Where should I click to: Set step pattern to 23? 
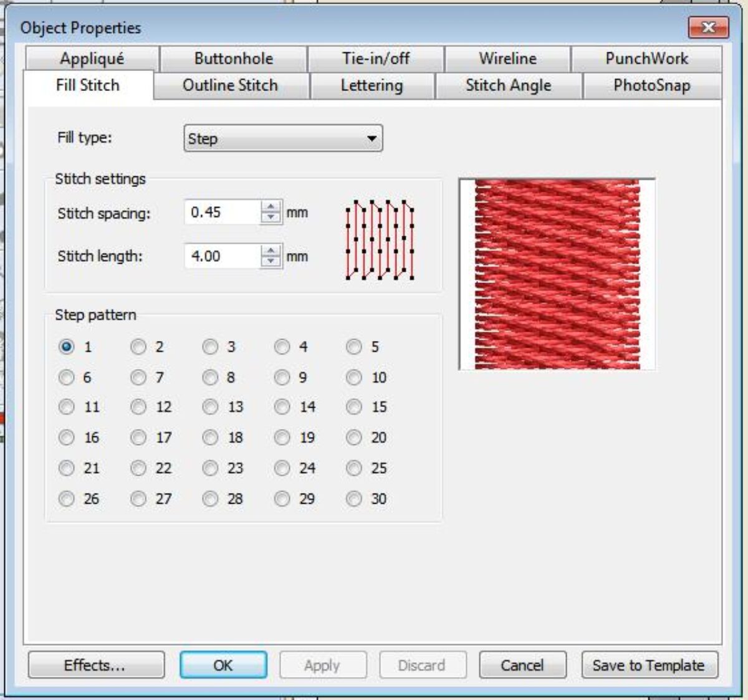211,468
